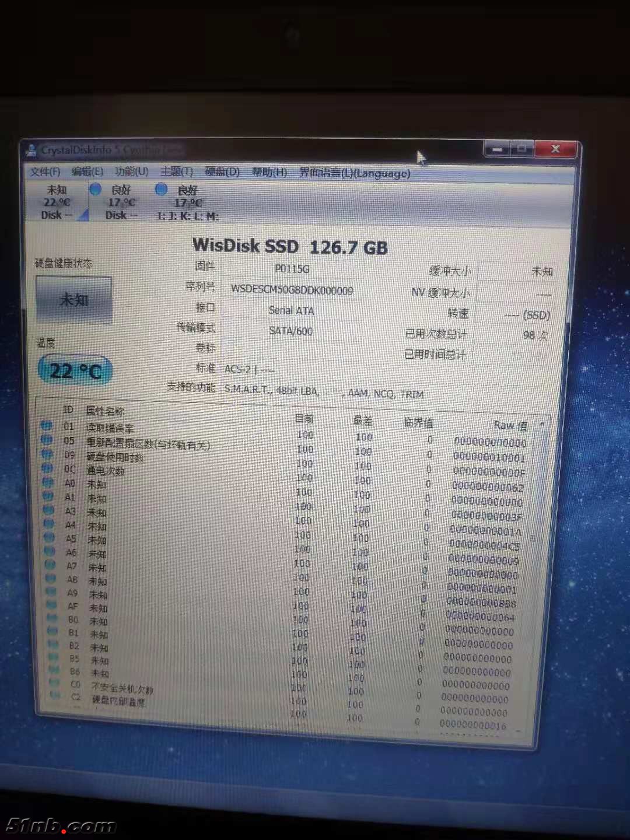This screenshot has width=630, height=840.
Task: Click the CrystalDiskInfo icon in the title bar
Action: (x=32, y=149)
